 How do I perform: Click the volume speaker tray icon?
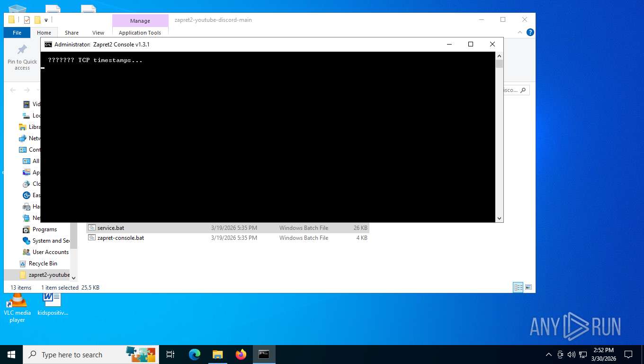571,355
